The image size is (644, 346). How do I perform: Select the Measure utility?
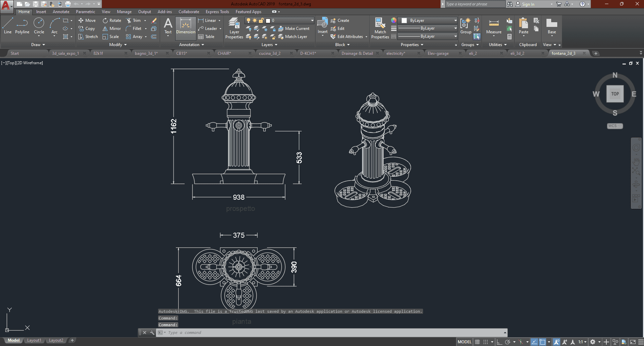pyautogui.click(x=494, y=26)
